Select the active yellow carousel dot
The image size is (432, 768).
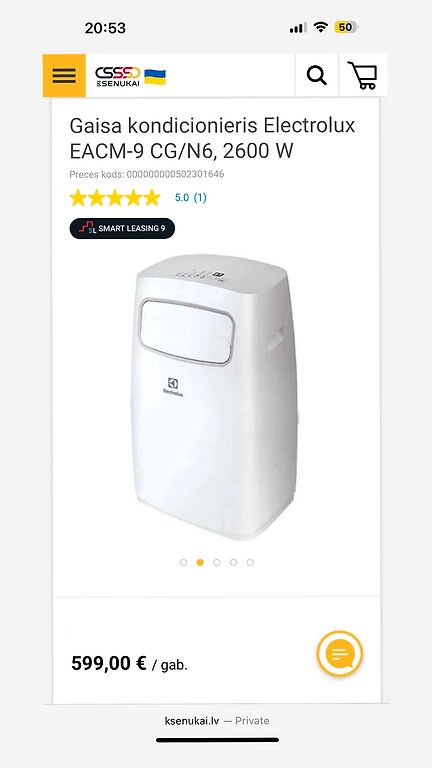coord(200,562)
